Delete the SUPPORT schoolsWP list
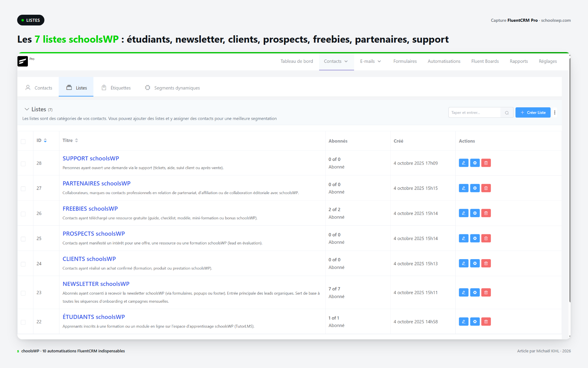 486,163
